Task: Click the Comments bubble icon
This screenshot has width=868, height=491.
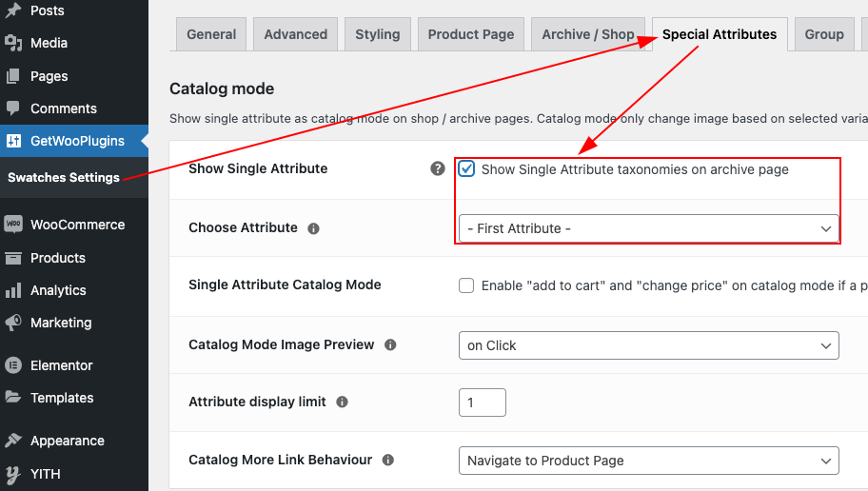Action: tap(12, 108)
